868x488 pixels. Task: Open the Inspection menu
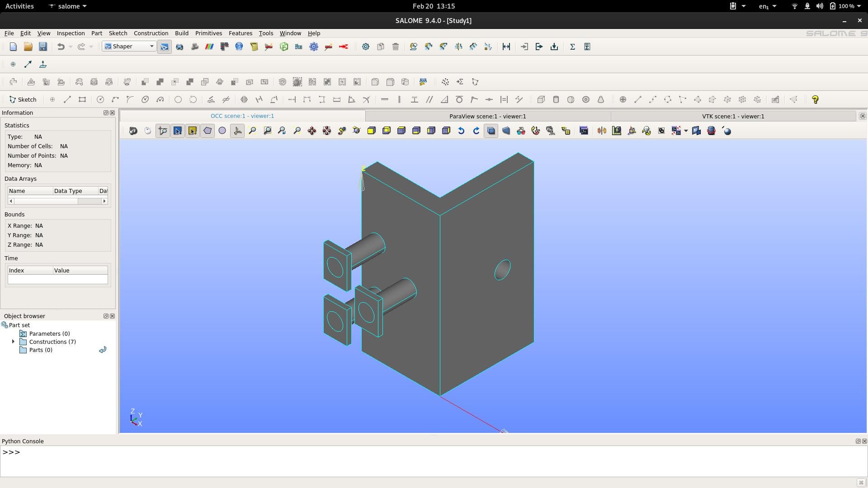pyautogui.click(x=70, y=33)
